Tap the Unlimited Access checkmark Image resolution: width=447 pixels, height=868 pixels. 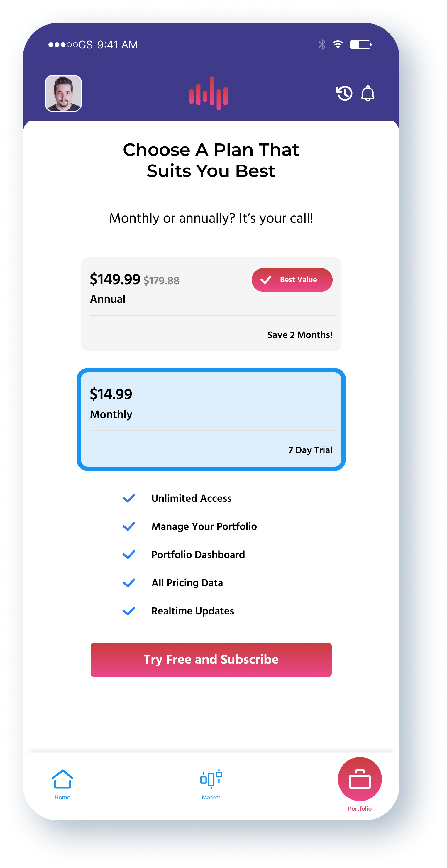[129, 498]
